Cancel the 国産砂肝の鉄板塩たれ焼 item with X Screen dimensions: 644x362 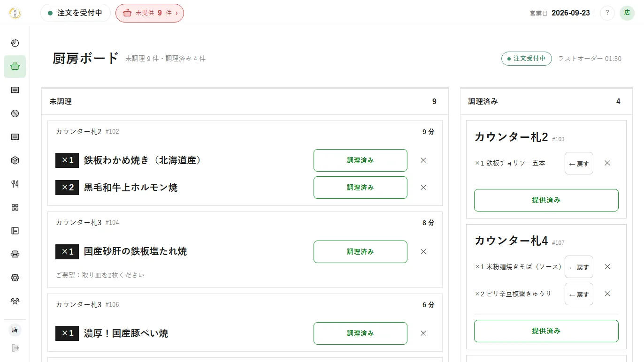coord(423,252)
